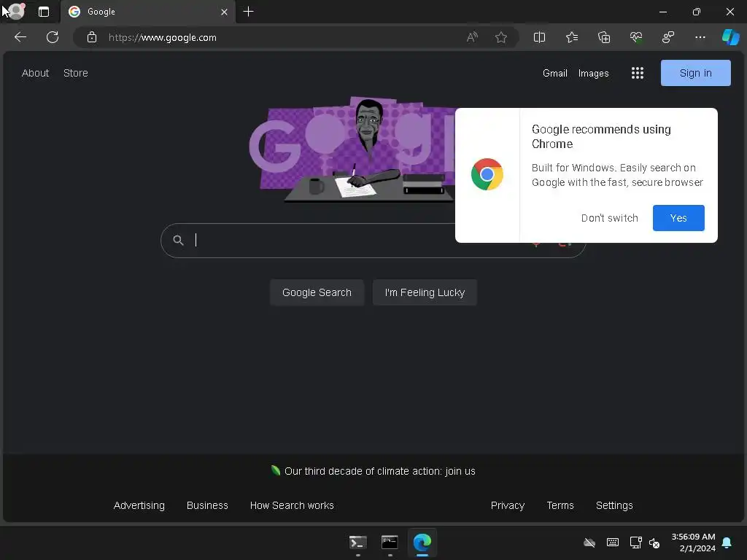The height and width of the screenshot is (560, 747).
Task: Open the notifications bell icon
Action: (727, 542)
